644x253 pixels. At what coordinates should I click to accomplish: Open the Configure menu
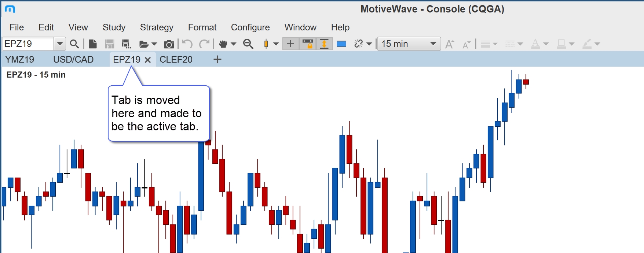point(250,27)
